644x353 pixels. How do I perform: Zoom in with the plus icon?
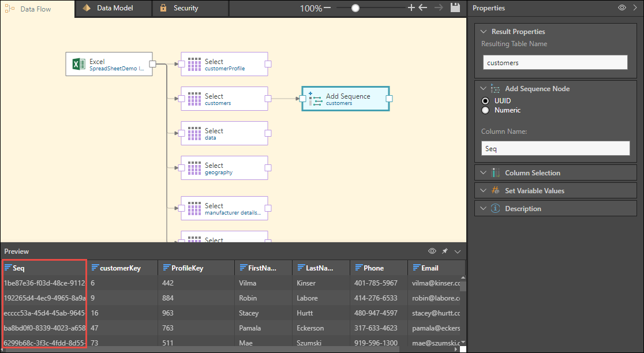pos(411,8)
